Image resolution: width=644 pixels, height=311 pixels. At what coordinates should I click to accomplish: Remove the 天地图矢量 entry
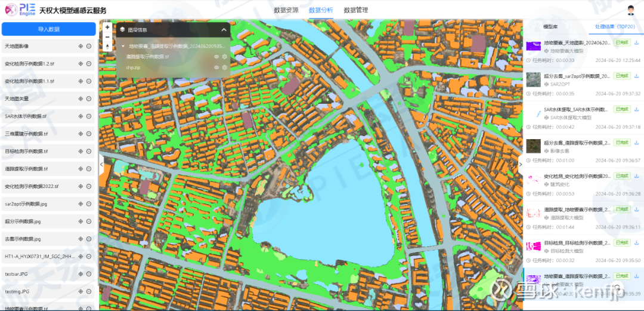(88, 98)
